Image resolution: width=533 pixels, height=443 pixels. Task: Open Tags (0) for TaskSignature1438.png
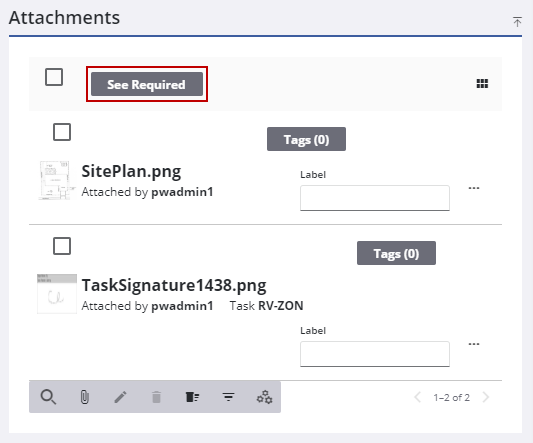tap(396, 253)
